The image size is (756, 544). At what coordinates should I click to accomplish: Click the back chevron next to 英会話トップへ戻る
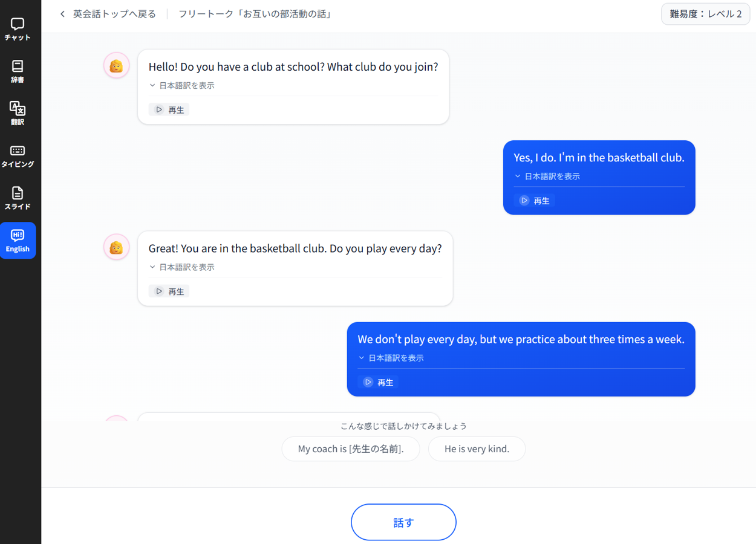62,13
